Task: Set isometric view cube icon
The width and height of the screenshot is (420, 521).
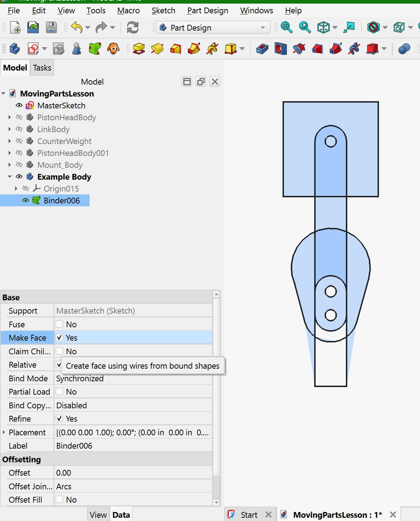Action: (323, 27)
